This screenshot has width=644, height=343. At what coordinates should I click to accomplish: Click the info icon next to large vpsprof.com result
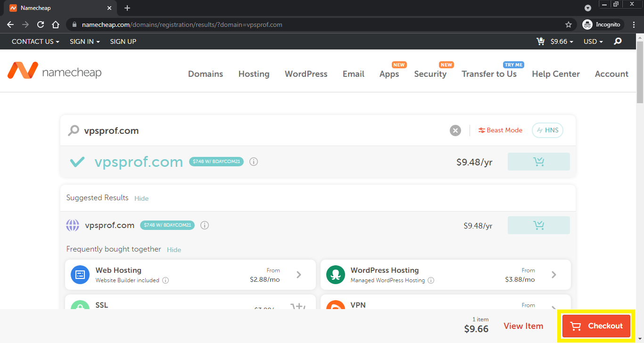pos(254,162)
